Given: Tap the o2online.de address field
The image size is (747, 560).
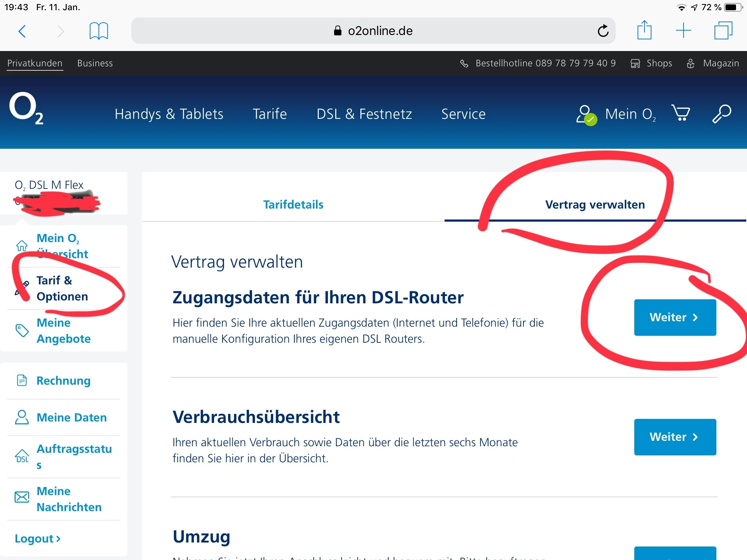Looking at the screenshot, I should pos(373,31).
